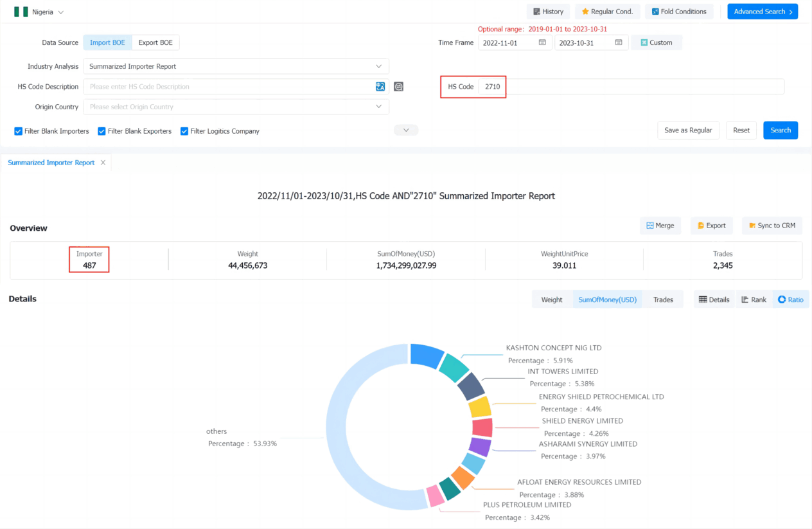Click the 'KASHTON CONCEPT NIG LTD' label

pos(554,348)
